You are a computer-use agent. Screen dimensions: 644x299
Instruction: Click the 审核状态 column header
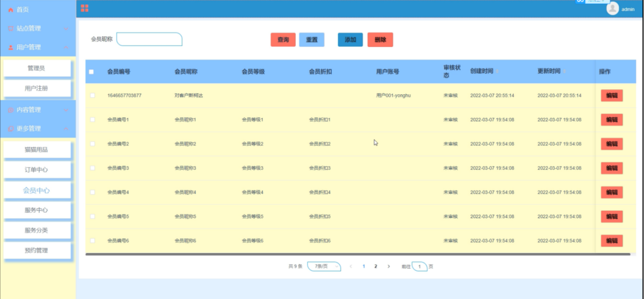[x=452, y=71]
